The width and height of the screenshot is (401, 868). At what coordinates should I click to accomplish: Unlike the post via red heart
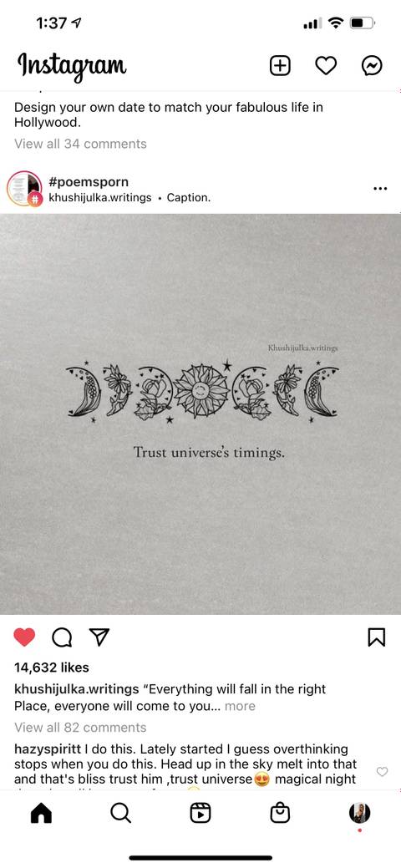click(24, 637)
